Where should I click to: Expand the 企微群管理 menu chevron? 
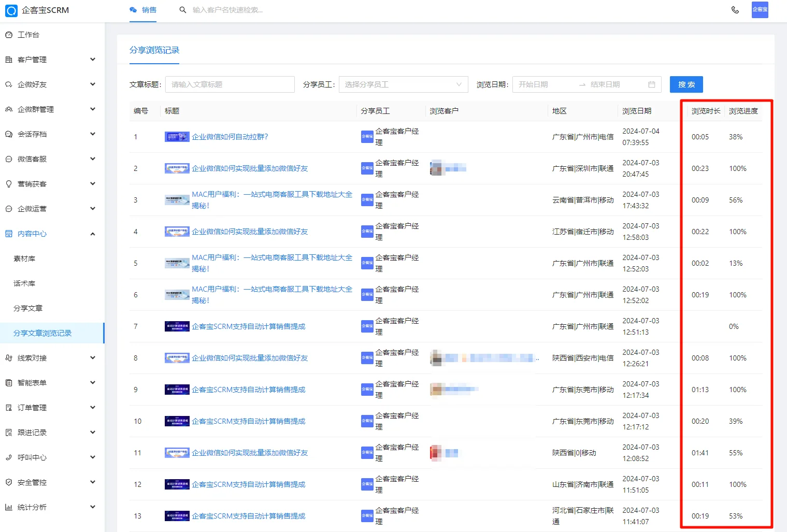[93, 109]
